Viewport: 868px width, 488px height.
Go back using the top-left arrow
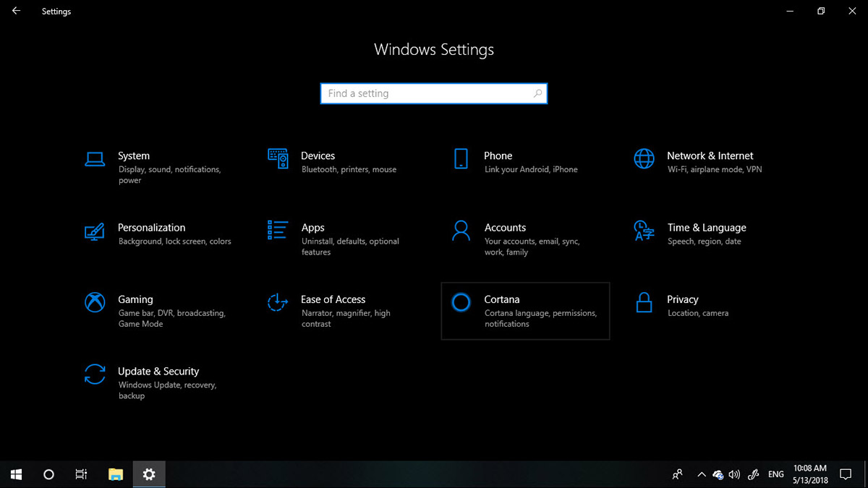click(16, 11)
